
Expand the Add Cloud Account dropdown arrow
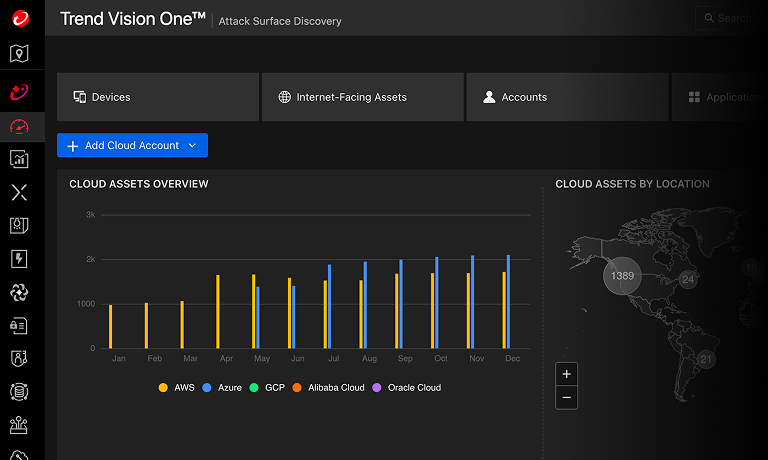click(x=192, y=146)
